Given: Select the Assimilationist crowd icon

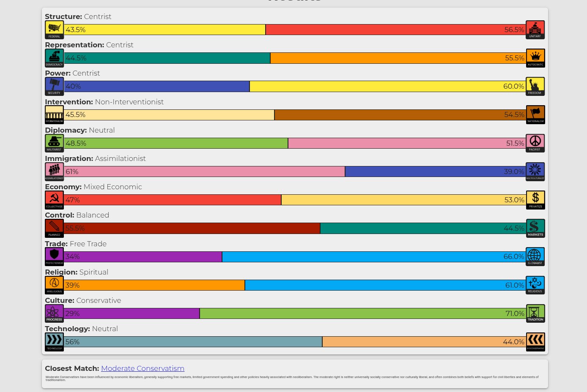Looking at the screenshot, I should pos(54,171).
